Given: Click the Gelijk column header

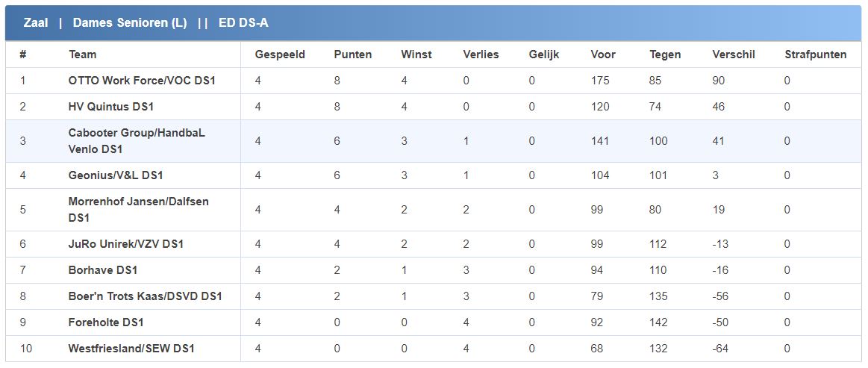Looking at the screenshot, I should coord(544,54).
